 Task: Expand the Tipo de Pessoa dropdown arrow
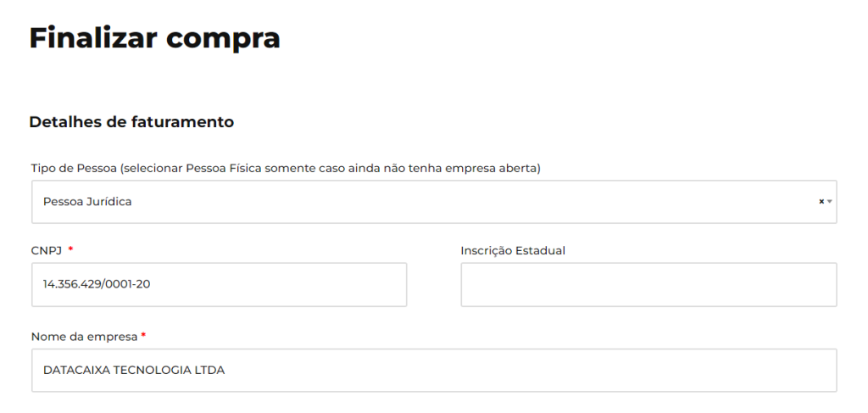[830, 202]
